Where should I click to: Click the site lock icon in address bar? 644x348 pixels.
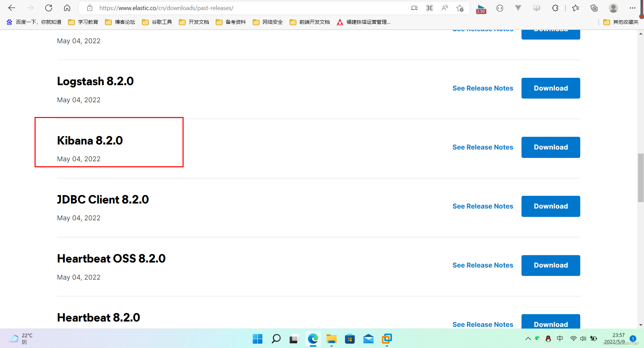point(90,8)
